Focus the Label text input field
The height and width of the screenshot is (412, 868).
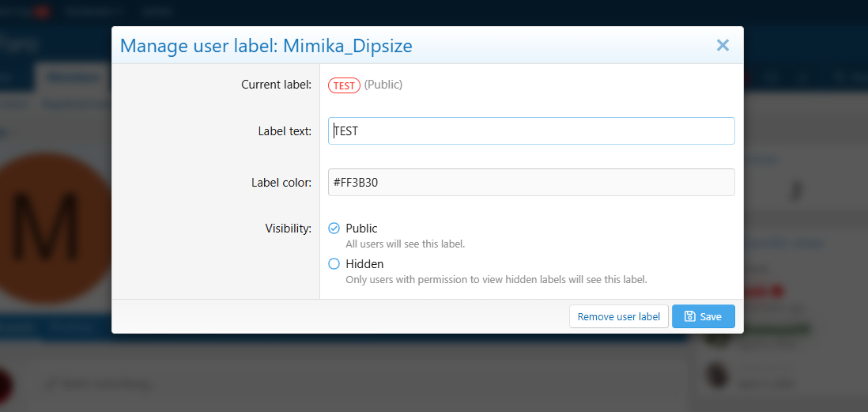(x=531, y=131)
